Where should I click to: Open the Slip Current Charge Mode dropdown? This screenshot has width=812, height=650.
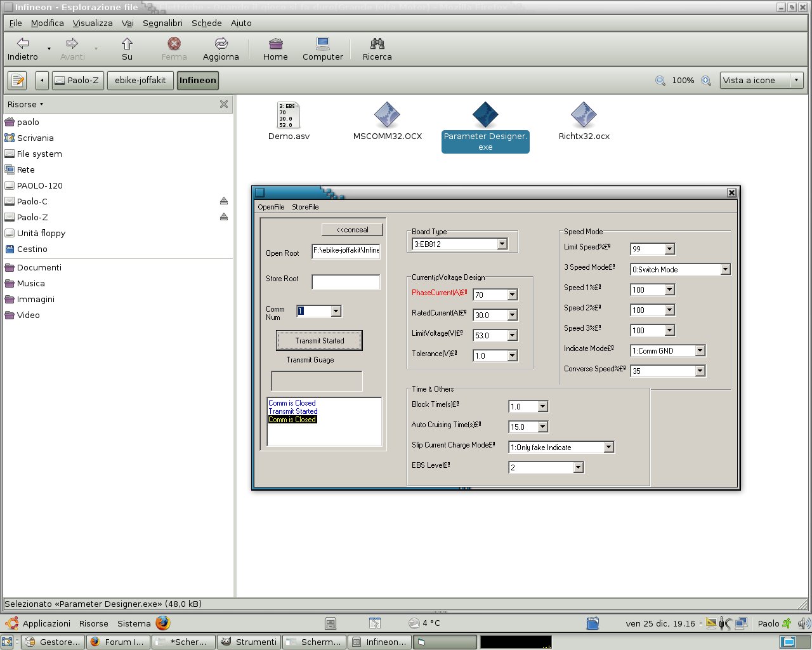(609, 447)
